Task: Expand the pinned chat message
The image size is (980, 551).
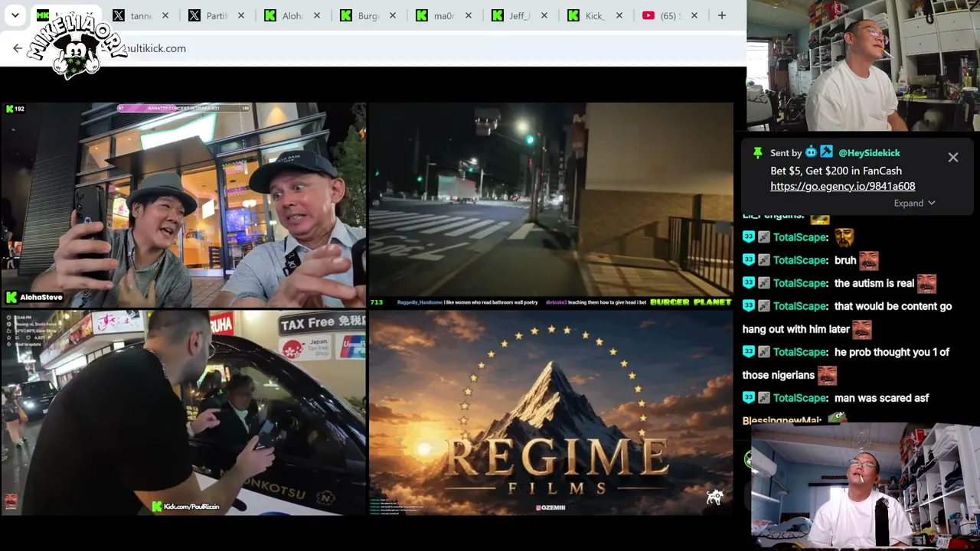Action: [914, 203]
